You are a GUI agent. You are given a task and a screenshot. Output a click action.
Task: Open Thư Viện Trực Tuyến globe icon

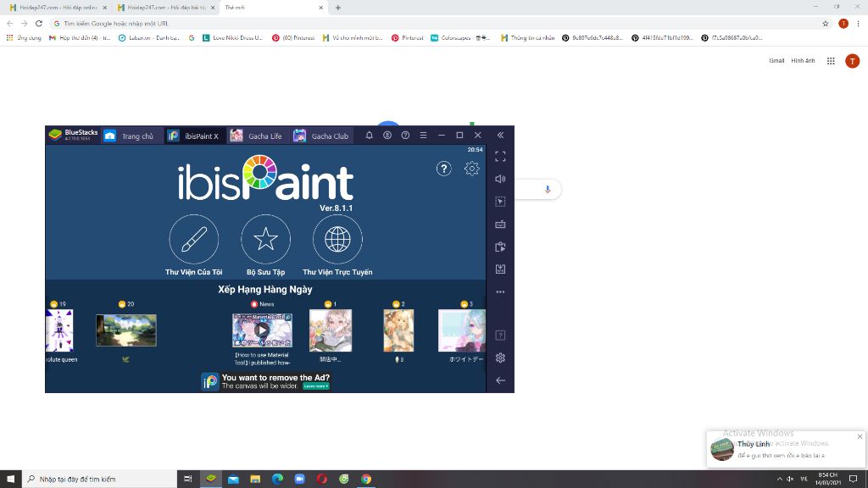coord(337,239)
